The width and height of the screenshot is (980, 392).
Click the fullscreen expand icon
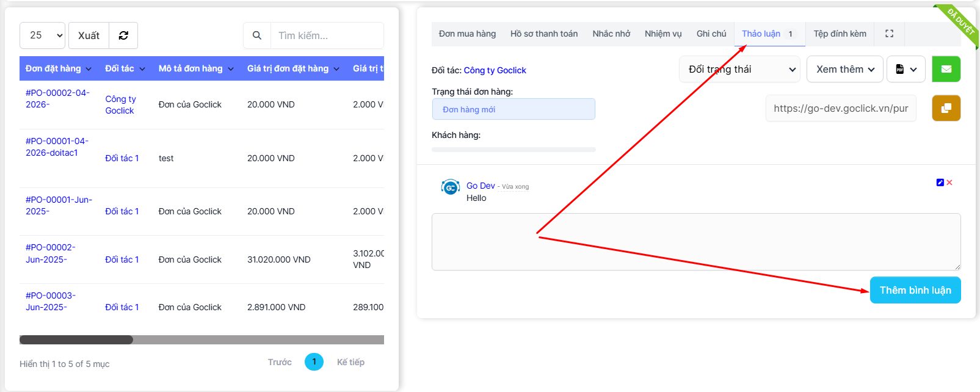coord(889,34)
